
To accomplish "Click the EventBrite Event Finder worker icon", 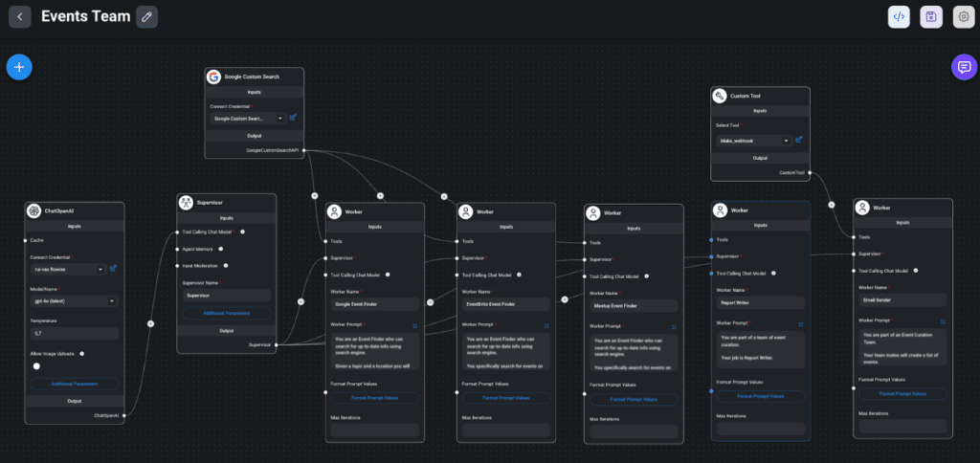I will [x=466, y=211].
